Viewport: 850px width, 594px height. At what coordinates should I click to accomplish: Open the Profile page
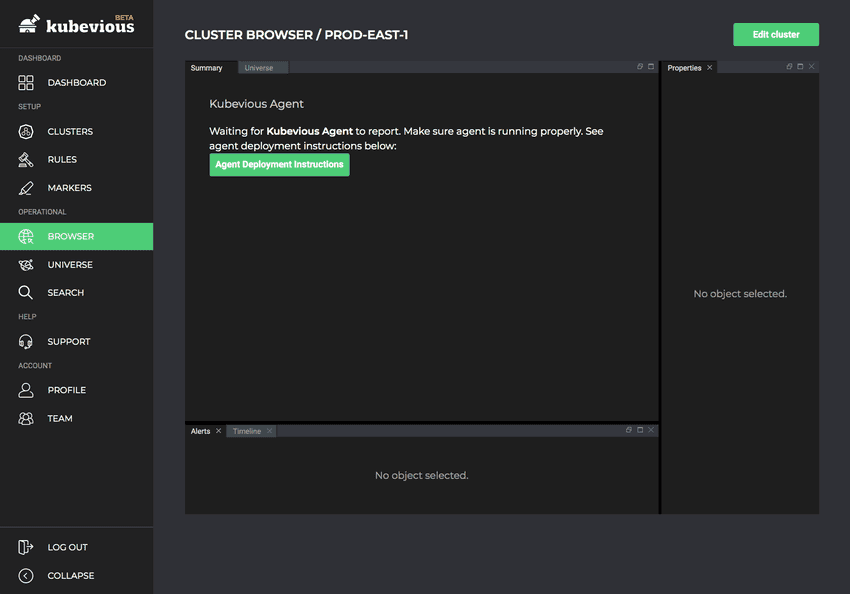(66, 390)
